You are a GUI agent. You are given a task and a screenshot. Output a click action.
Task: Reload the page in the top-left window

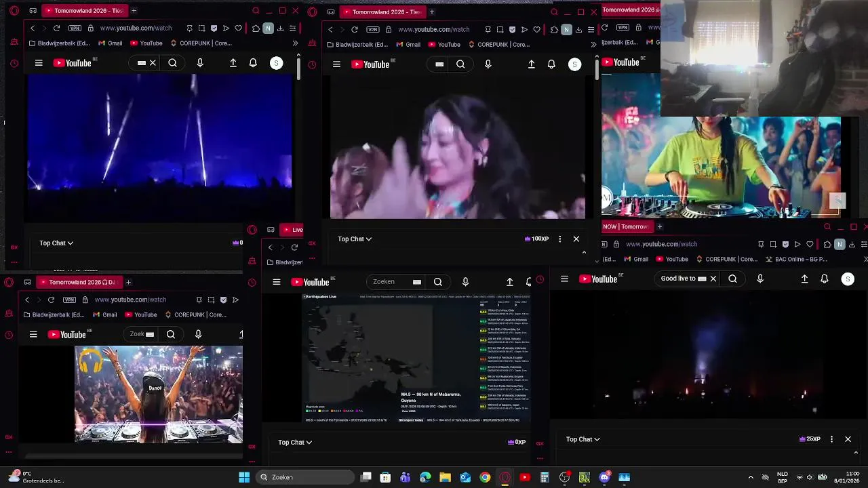(x=57, y=28)
